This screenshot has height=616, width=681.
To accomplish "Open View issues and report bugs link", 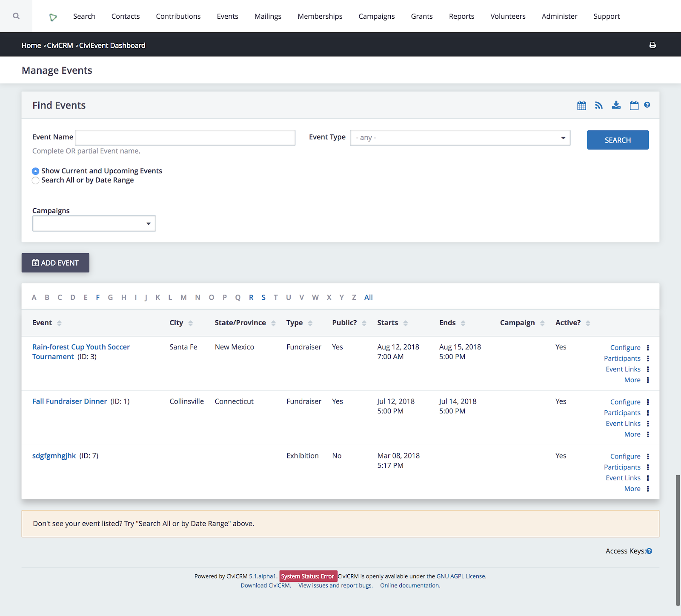I will click(x=335, y=586).
